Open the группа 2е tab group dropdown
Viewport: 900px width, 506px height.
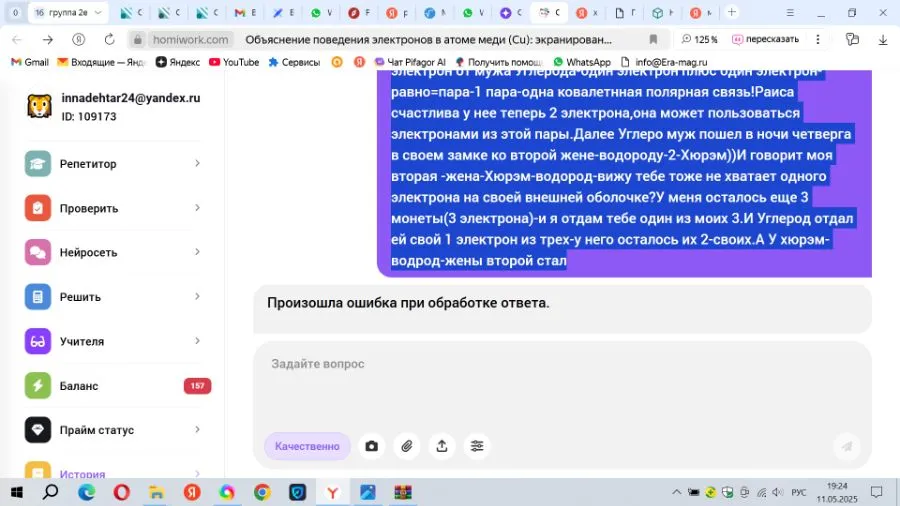click(98, 12)
